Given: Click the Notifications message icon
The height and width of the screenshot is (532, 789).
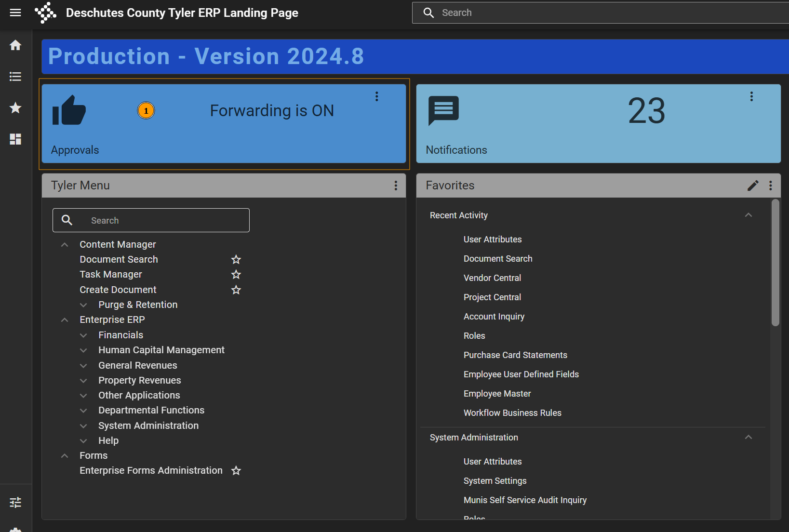Looking at the screenshot, I should (443, 110).
